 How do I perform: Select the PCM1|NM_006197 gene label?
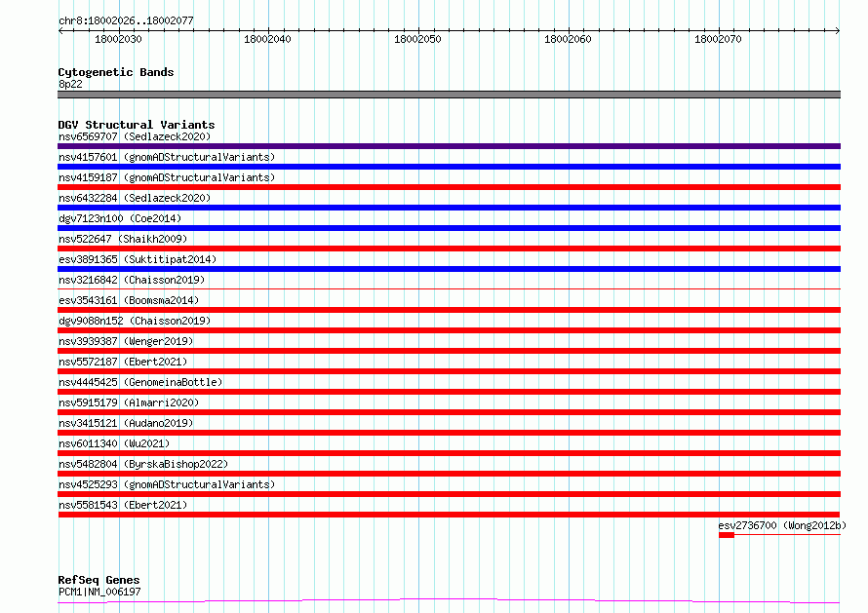point(99,592)
